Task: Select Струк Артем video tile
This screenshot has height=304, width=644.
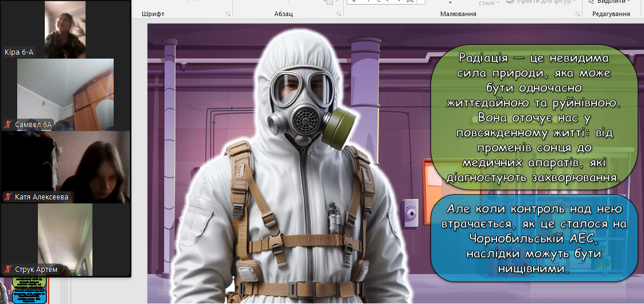Action: tap(65, 240)
